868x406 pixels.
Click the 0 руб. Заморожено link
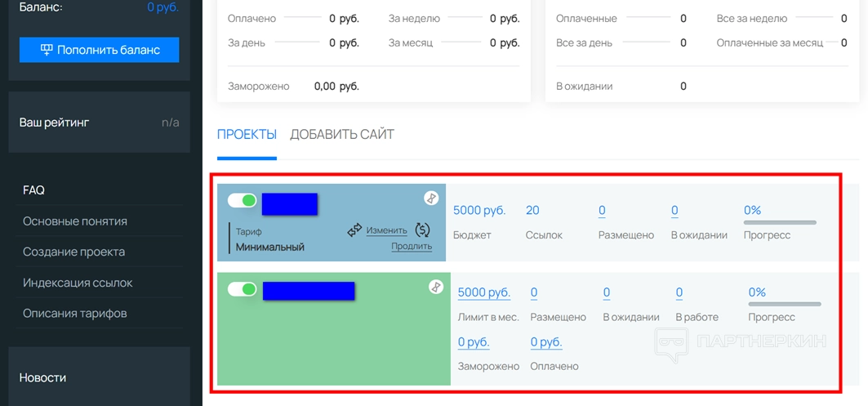click(x=474, y=342)
